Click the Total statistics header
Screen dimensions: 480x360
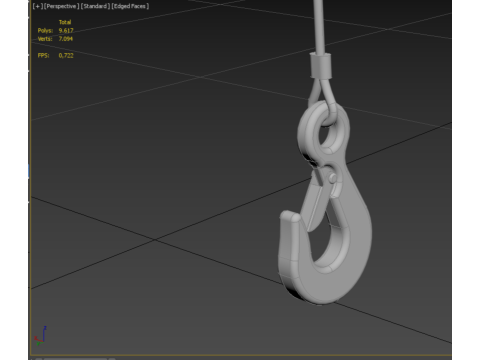(x=65, y=22)
